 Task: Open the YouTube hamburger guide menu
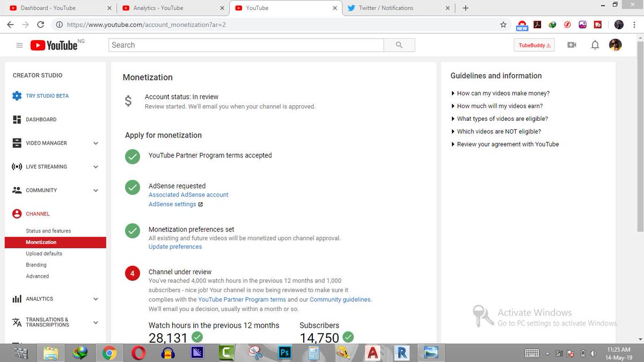[19, 46]
